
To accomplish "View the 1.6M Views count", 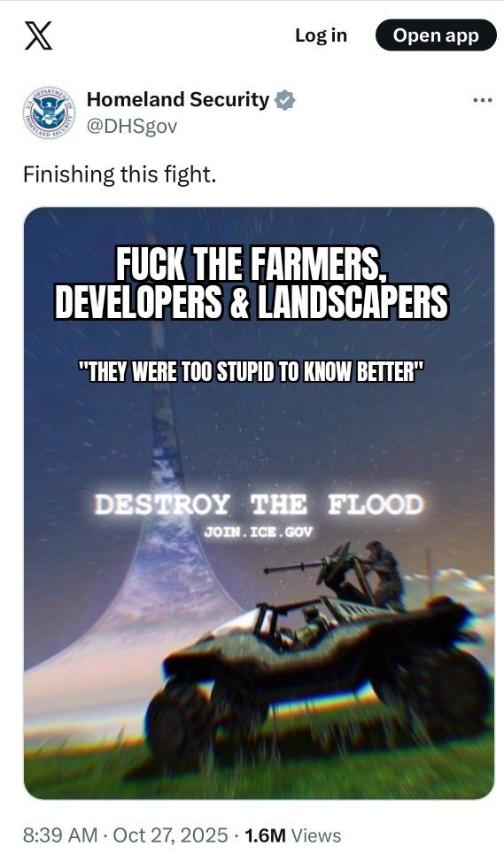I will (292, 835).
